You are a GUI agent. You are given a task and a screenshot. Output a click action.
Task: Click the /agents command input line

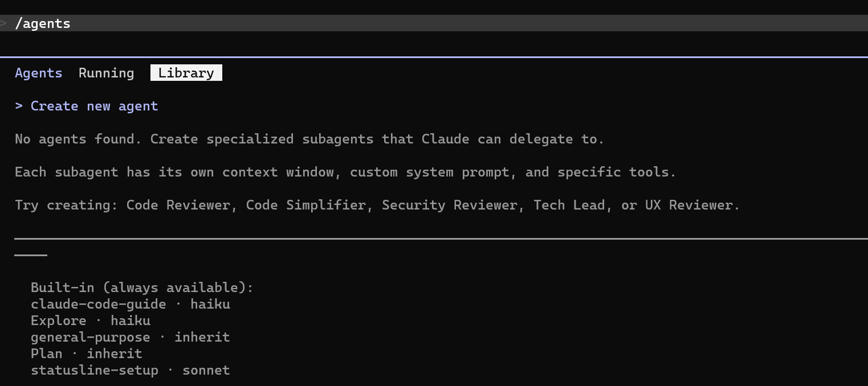click(x=434, y=23)
